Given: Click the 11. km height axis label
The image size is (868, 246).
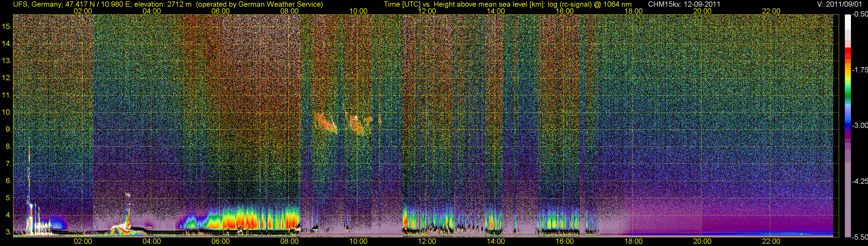Looking at the screenshot, I should click(x=6, y=95).
